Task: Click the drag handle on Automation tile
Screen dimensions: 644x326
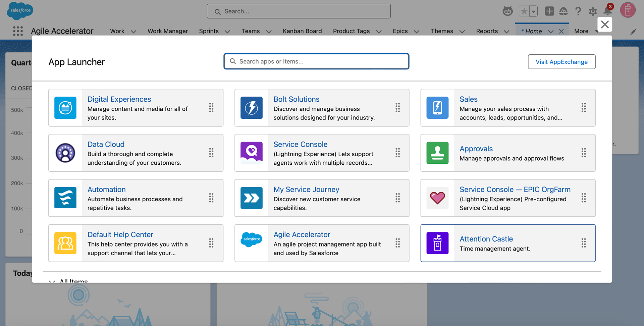Action: (211, 198)
